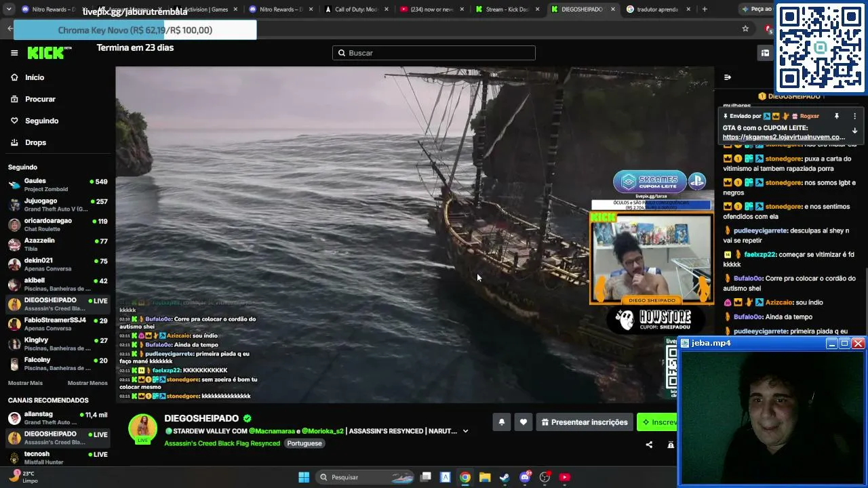Image resolution: width=868 pixels, height=488 pixels.
Task: Open the red YouTube app on taskbar
Action: click(x=565, y=477)
